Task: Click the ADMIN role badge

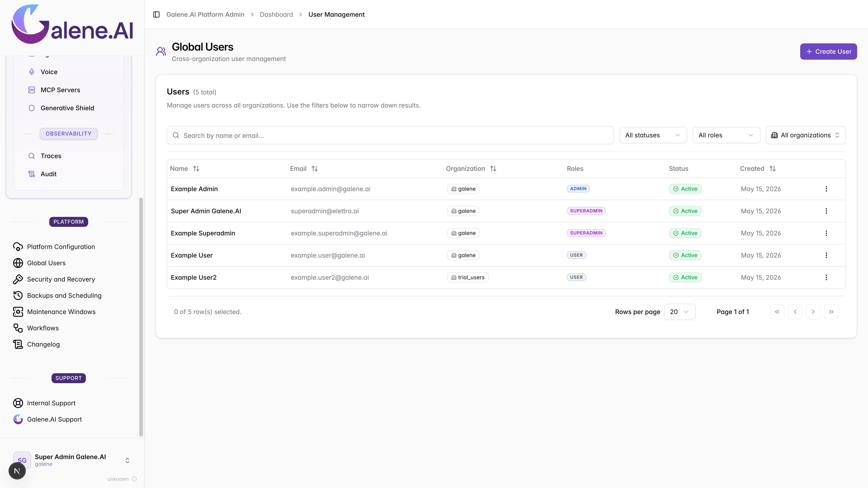Action: 578,189
